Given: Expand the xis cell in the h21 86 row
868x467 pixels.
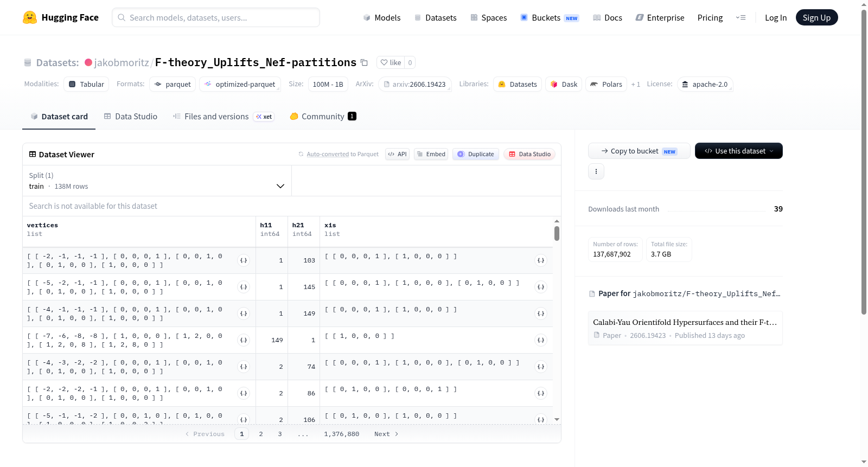Looking at the screenshot, I should pos(541,393).
